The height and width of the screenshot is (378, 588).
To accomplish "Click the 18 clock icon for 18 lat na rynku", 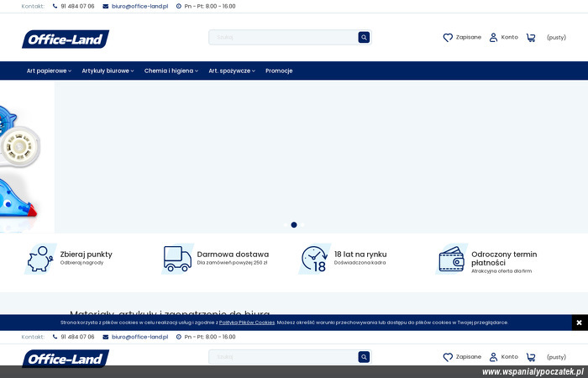I will [315, 259].
